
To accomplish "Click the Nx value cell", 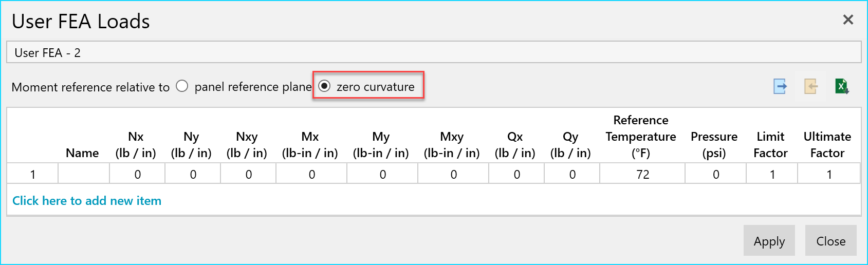I will click(137, 174).
